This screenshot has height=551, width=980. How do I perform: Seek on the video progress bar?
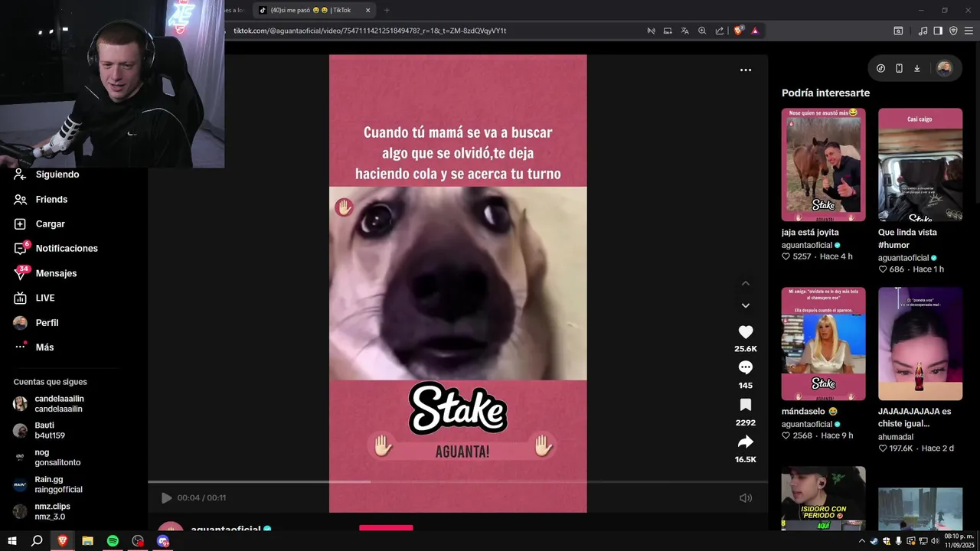(458, 482)
